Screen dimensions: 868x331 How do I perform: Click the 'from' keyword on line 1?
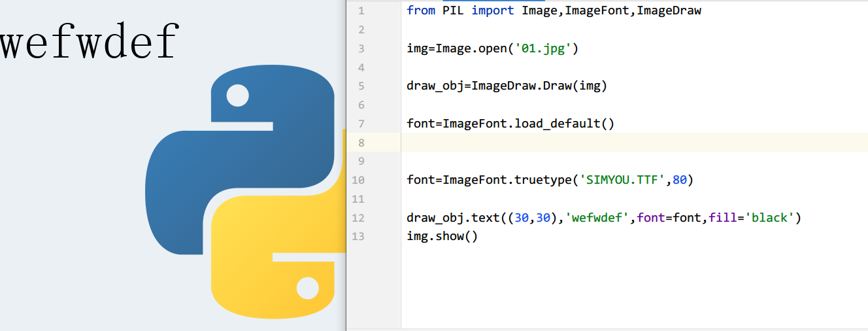point(421,10)
